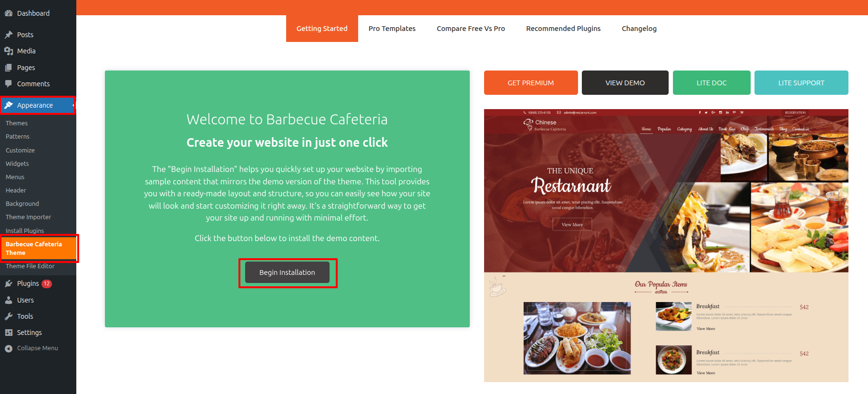The height and width of the screenshot is (394, 868).
Task: Click the VIEW DEMO button
Action: pos(625,83)
